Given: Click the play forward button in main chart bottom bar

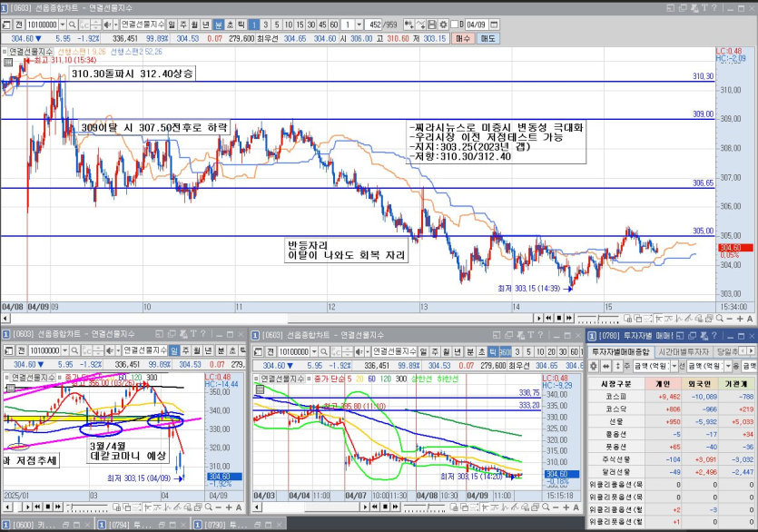Looking at the screenshot, I should click(539, 319).
